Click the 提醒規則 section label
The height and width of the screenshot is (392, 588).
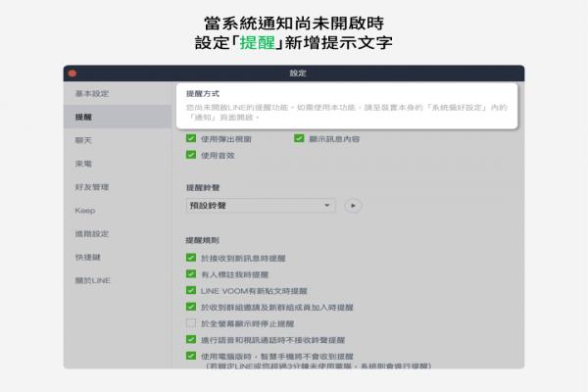coord(203,240)
